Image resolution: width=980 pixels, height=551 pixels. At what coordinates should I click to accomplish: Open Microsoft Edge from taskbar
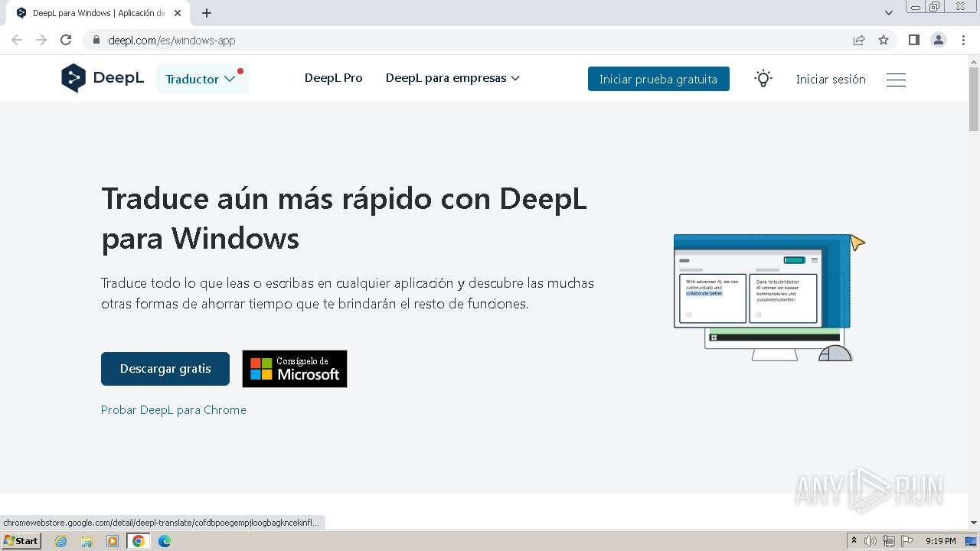(x=165, y=541)
